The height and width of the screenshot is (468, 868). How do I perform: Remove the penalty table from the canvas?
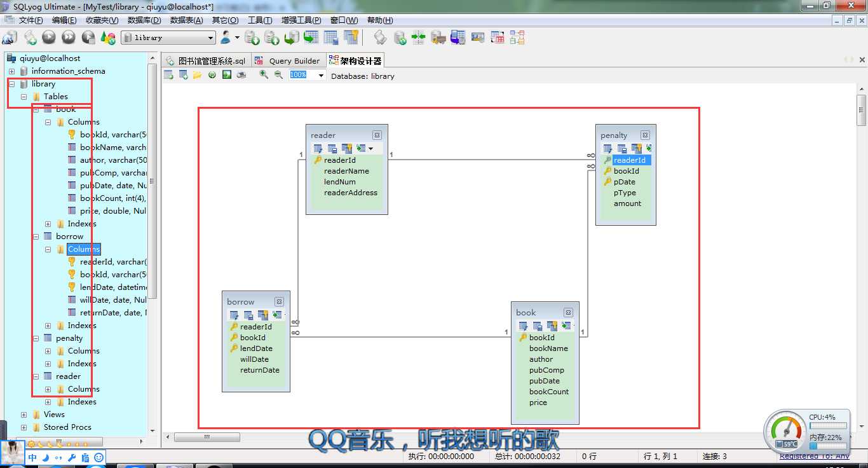pos(645,135)
